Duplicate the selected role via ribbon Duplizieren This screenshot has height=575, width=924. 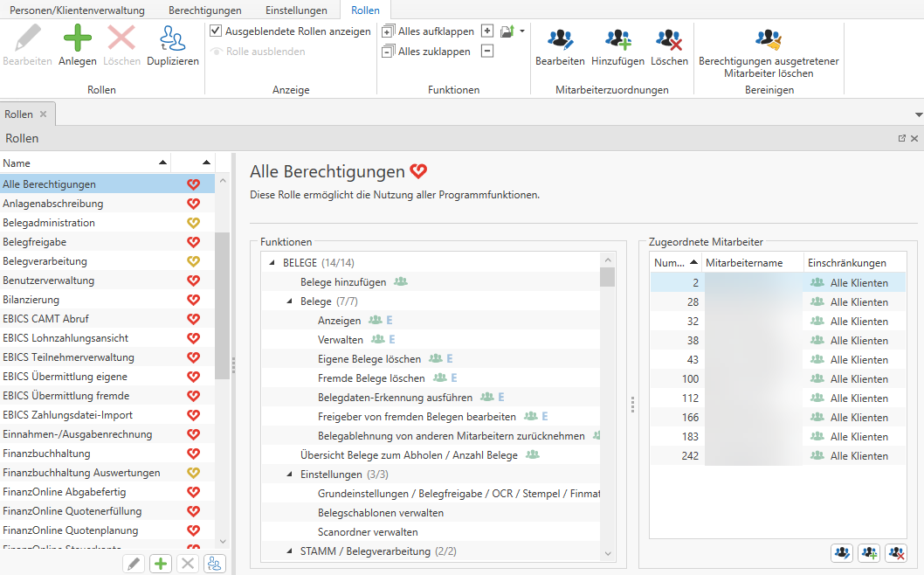pyautogui.click(x=172, y=45)
